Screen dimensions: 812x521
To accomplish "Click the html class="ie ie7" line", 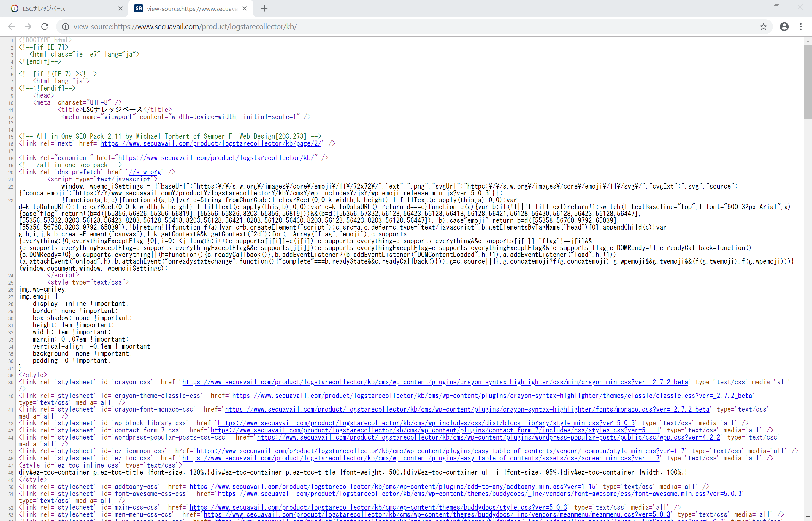I will point(85,54).
